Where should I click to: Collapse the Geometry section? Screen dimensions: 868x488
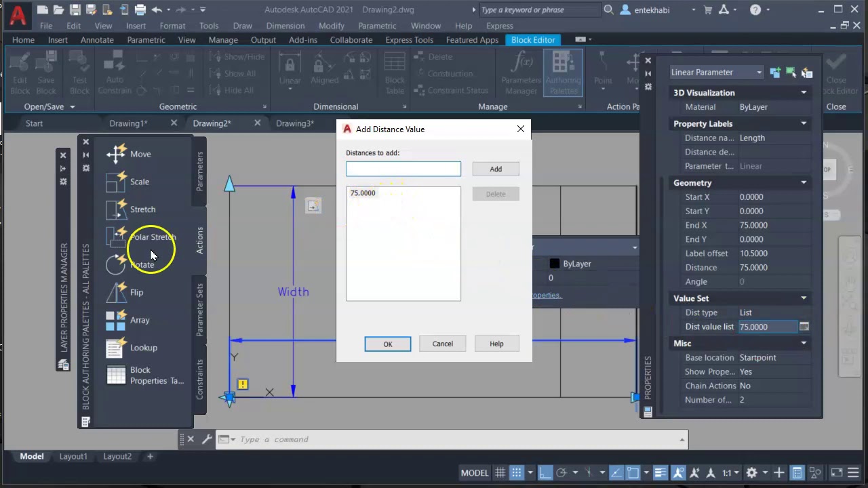click(804, 183)
